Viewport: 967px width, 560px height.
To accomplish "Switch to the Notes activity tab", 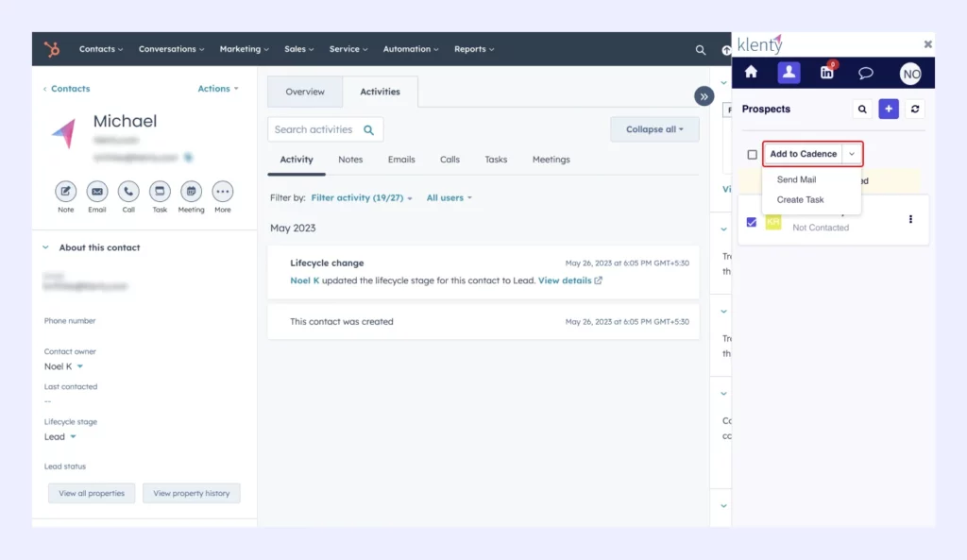I will (x=350, y=160).
